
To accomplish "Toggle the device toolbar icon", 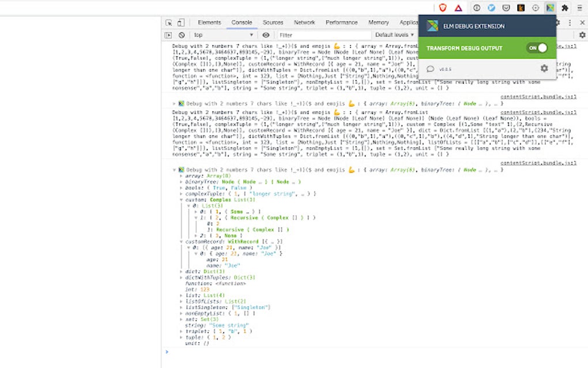I will tap(180, 22).
